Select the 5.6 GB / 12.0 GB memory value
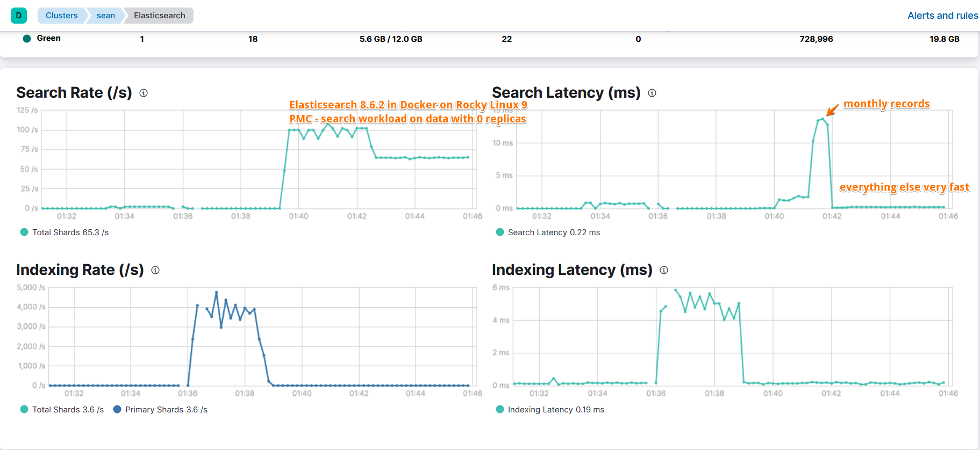 (x=391, y=39)
